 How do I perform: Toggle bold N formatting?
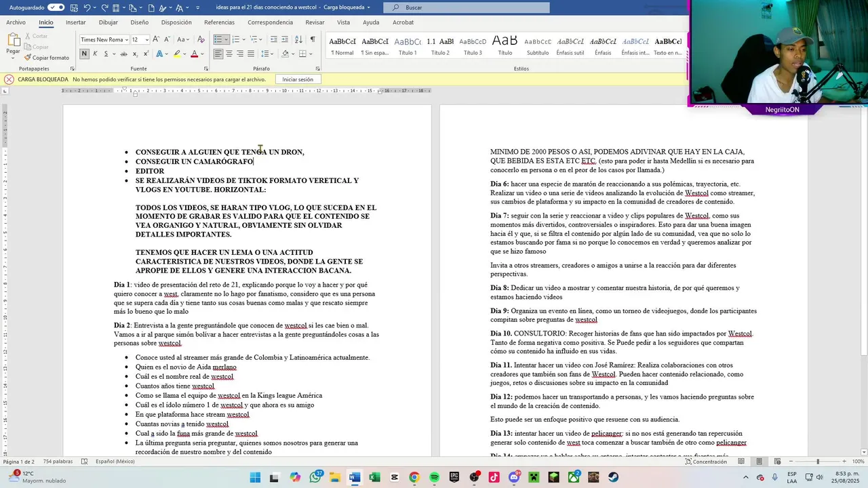pyautogui.click(x=85, y=54)
